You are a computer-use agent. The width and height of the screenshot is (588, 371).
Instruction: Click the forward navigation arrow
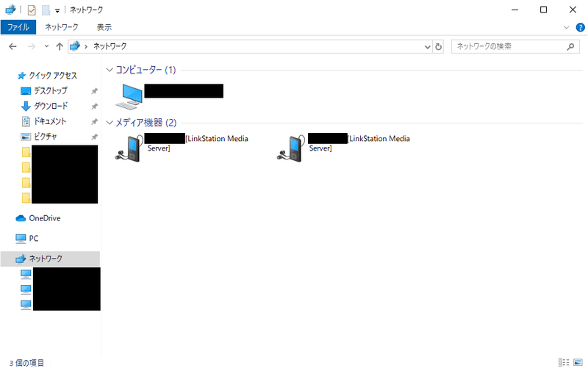tap(32, 46)
